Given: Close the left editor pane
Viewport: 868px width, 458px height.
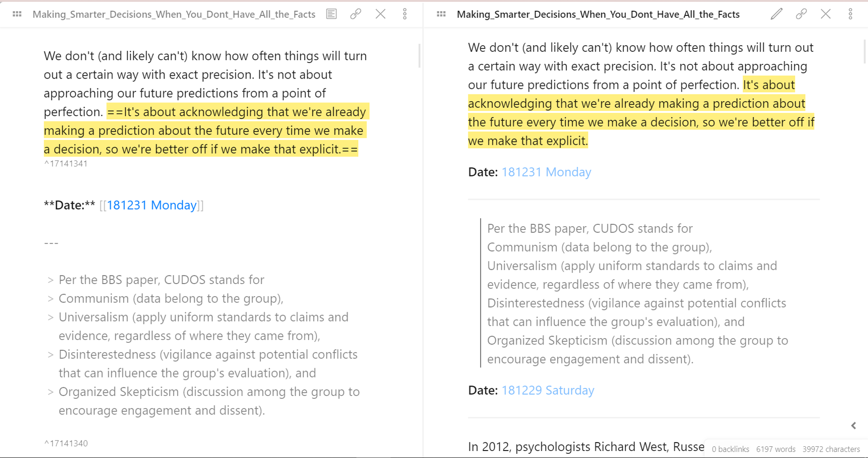Looking at the screenshot, I should (380, 14).
